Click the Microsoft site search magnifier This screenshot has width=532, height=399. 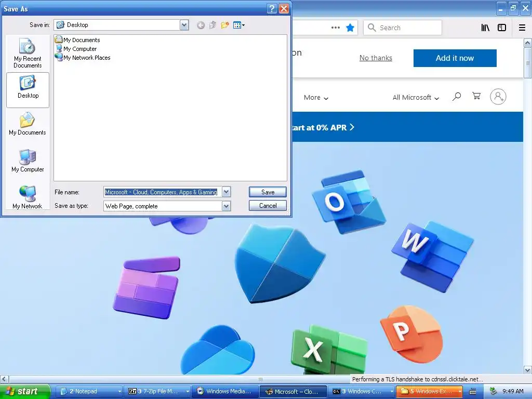coord(457,97)
